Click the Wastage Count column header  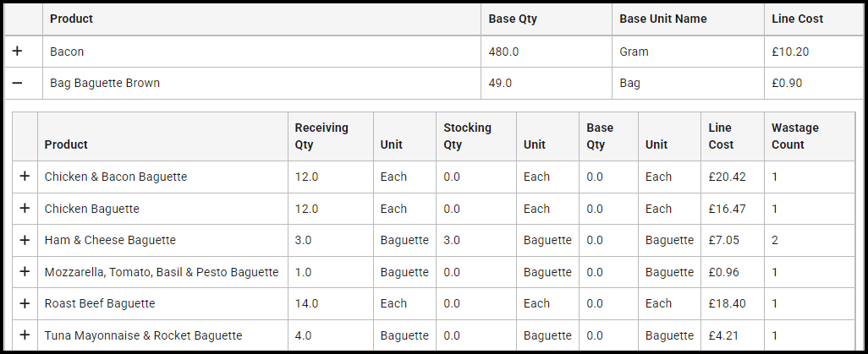tap(795, 136)
